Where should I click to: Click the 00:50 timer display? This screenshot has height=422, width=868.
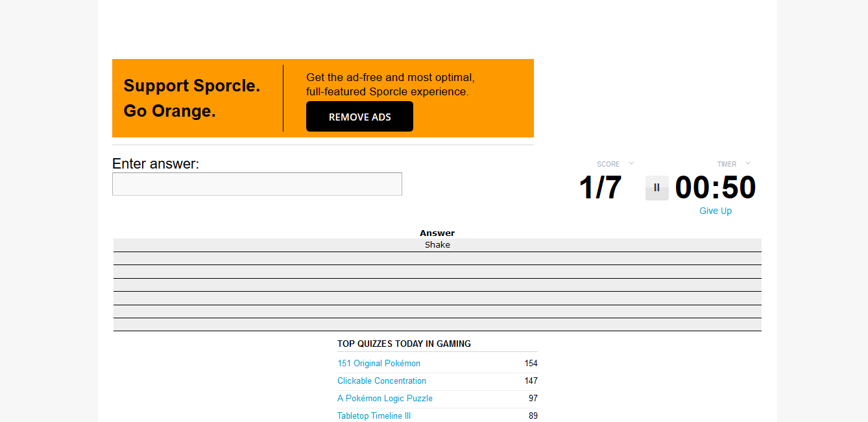click(x=716, y=188)
